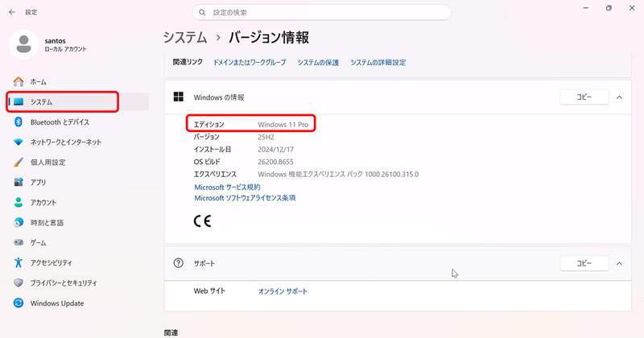Click the Windows logo icon

click(179, 97)
